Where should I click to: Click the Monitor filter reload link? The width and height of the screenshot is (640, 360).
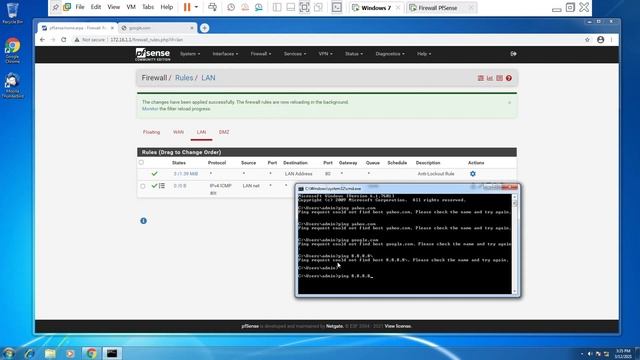[150, 109]
